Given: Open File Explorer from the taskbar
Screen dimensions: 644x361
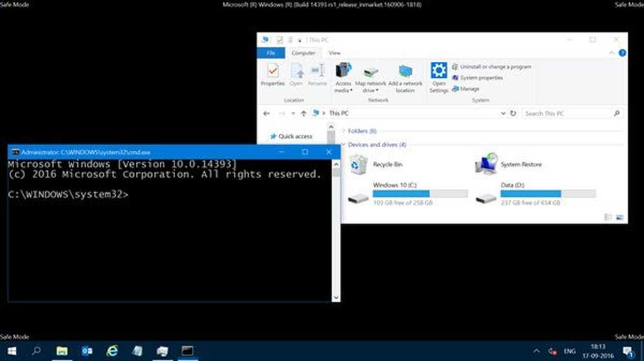Looking at the screenshot, I should coord(62,351).
